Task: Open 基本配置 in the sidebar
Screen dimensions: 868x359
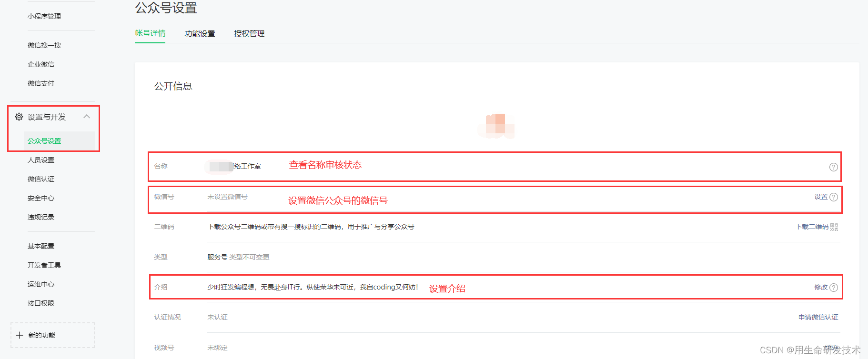Action: tap(41, 246)
